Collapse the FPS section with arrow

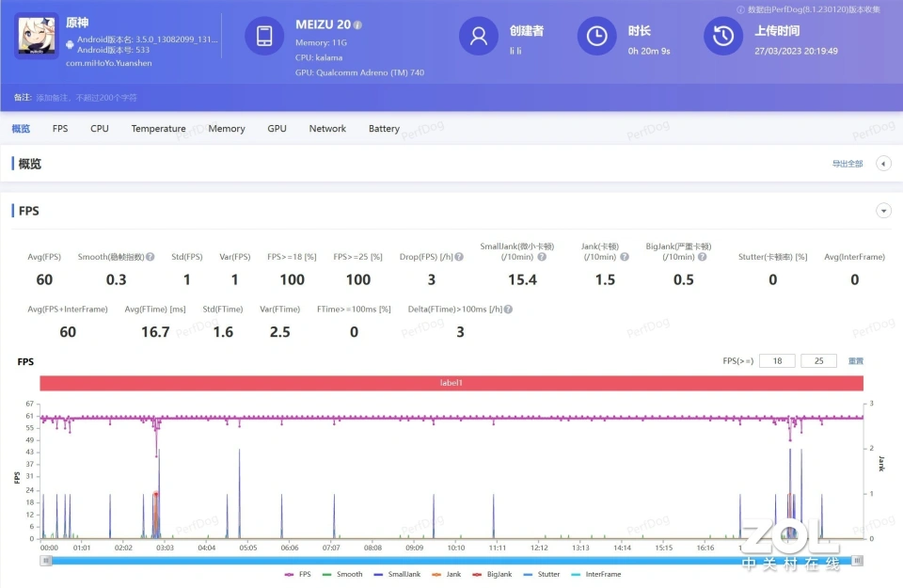point(883,211)
